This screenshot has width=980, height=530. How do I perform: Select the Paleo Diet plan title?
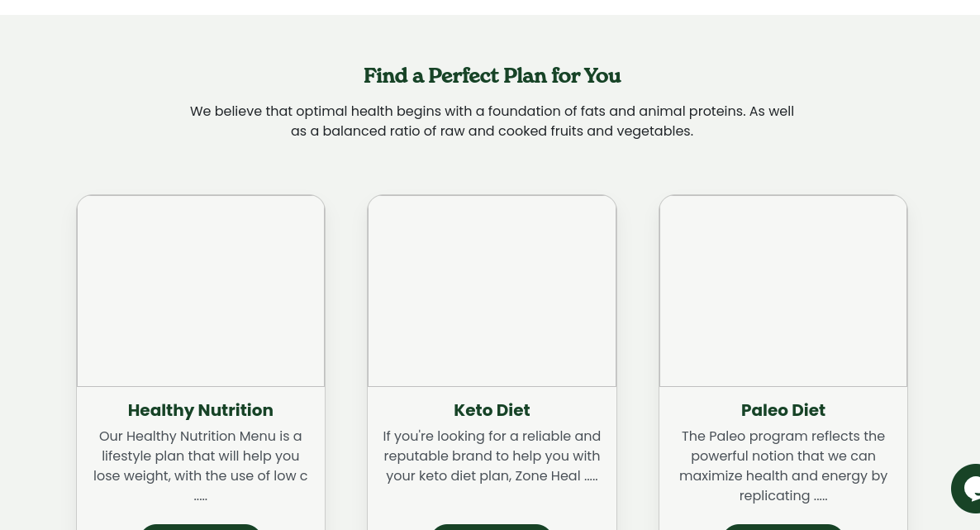[783, 410]
